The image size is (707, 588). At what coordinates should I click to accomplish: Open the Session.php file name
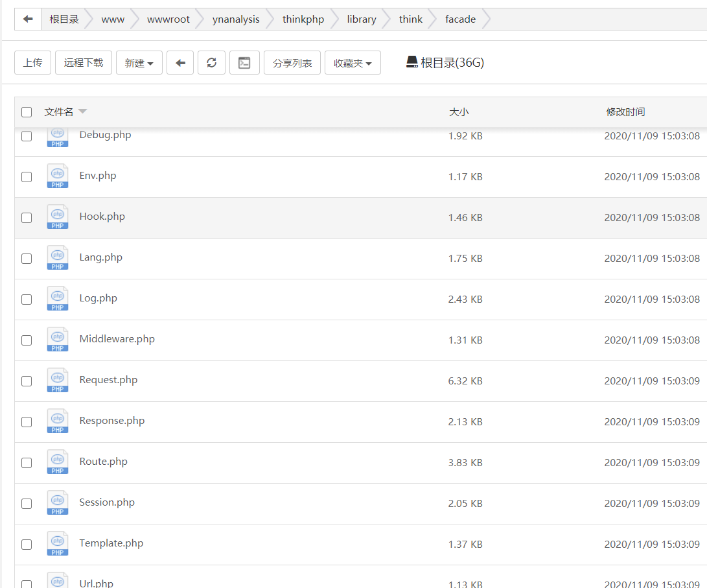[x=107, y=502]
